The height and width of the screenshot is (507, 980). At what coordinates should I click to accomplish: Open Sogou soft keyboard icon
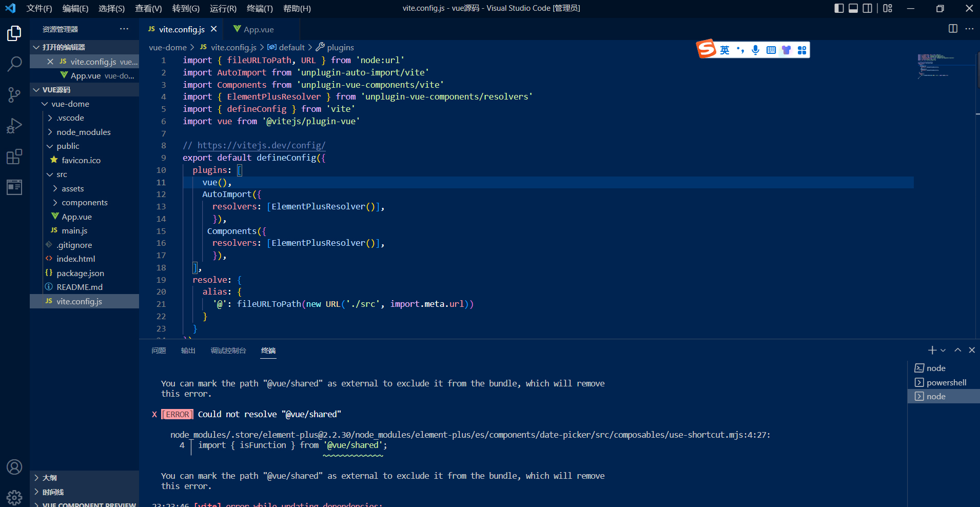click(x=771, y=50)
